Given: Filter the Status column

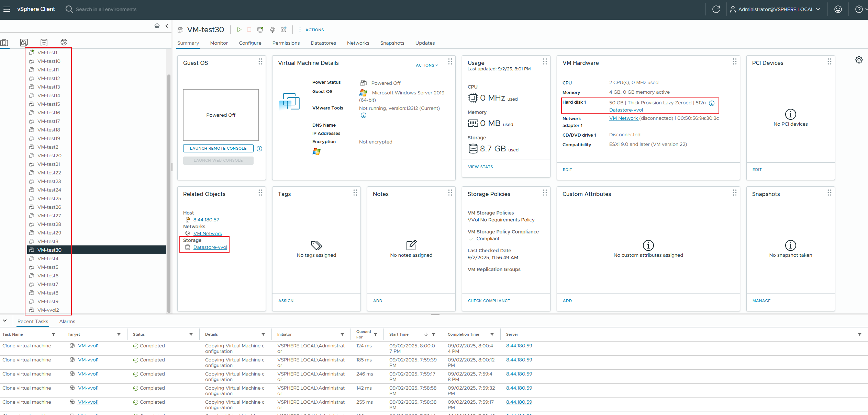Looking at the screenshot, I should click(191, 335).
